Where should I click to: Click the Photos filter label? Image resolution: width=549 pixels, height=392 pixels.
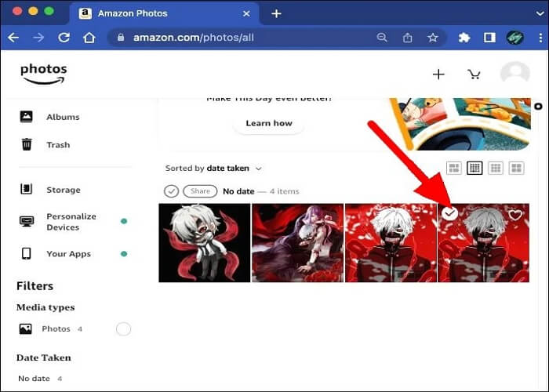point(56,329)
